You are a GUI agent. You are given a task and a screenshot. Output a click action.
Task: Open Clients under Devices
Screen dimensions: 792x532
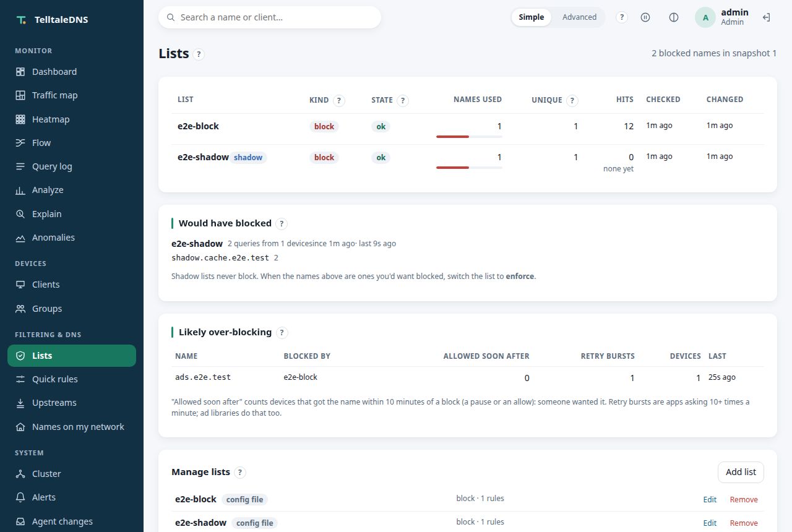click(x=72, y=285)
